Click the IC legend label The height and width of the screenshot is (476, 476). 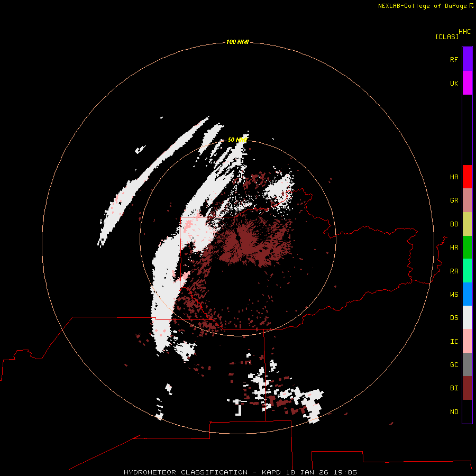pos(454,341)
